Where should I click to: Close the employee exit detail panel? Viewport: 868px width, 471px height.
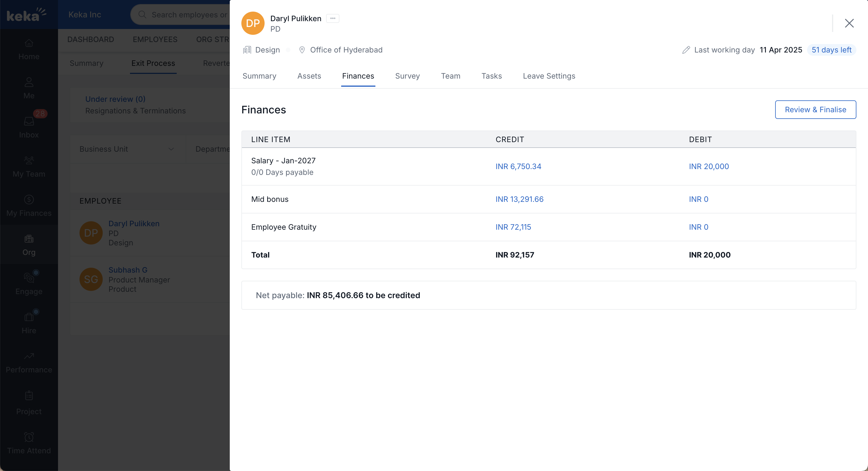click(849, 23)
